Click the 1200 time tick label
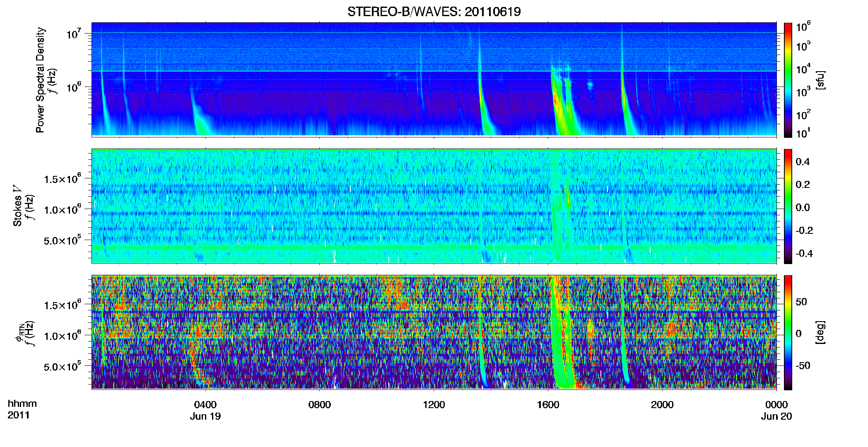The width and height of the screenshot is (868, 447). (434, 404)
